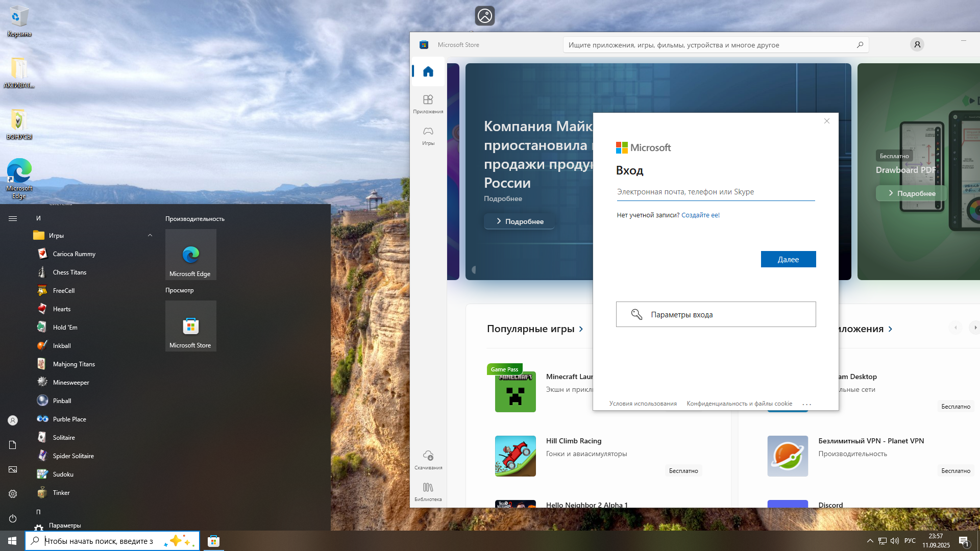Launch Solitaire from the Start menu
980x551 pixels.
click(x=92, y=438)
